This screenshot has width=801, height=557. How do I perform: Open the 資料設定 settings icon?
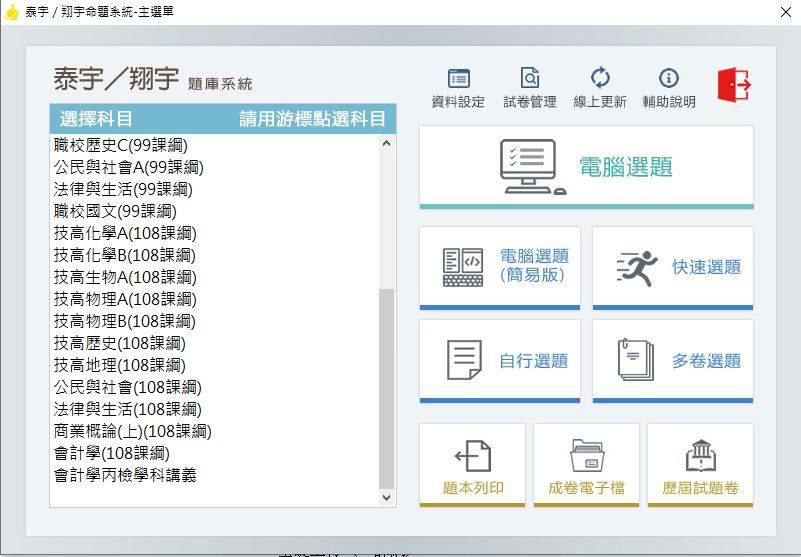(x=458, y=79)
